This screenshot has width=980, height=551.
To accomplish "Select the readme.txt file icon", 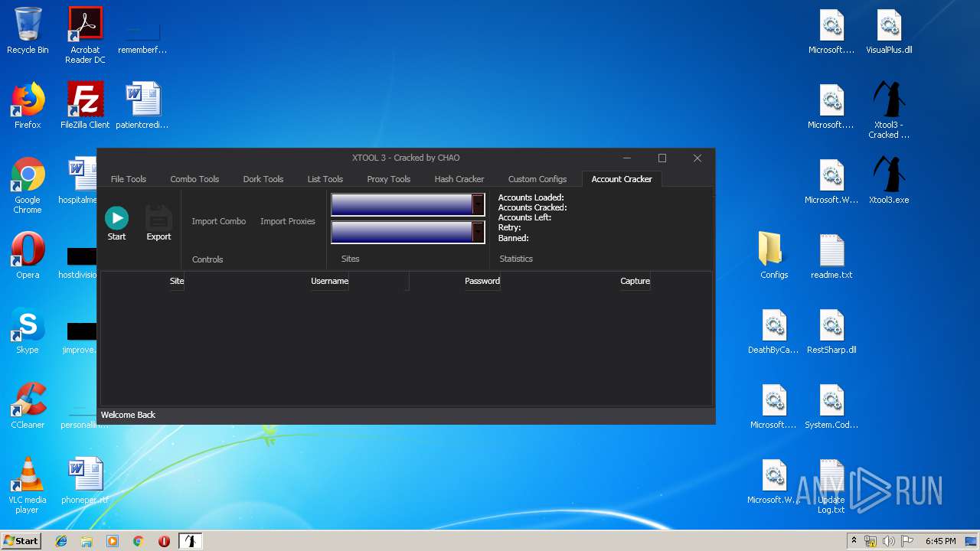I will 831,256.
